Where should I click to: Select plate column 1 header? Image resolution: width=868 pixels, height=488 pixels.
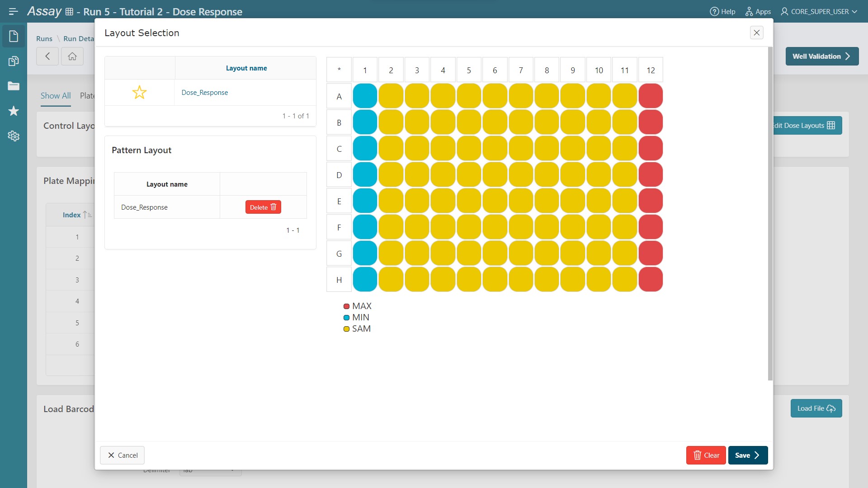click(365, 70)
